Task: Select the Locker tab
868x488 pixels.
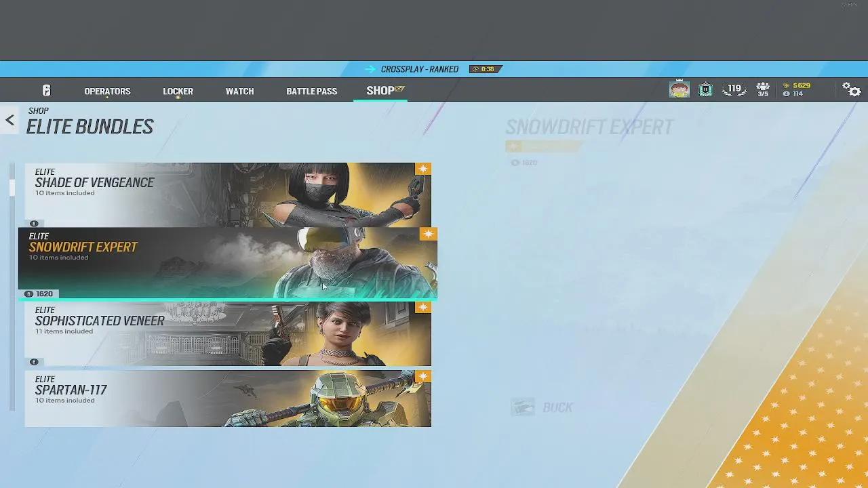Action: [x=178, y=91]
